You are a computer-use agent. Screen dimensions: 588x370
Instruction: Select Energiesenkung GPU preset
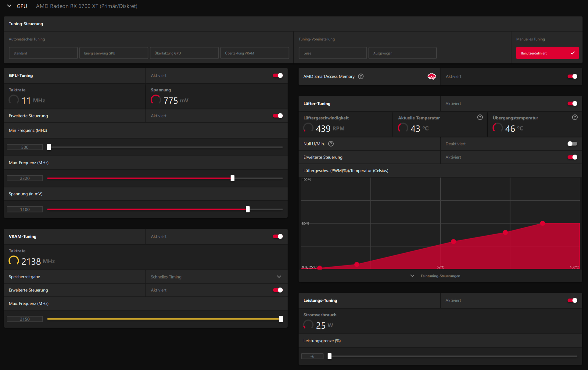[x=114, y=53]
